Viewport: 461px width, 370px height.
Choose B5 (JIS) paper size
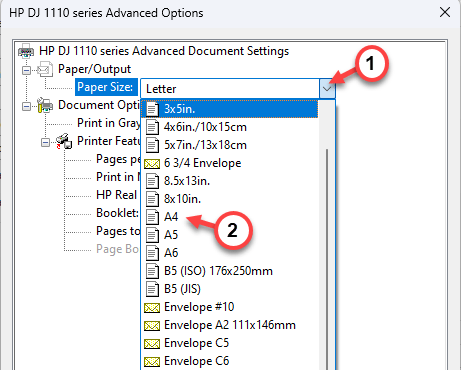[230, 289]
